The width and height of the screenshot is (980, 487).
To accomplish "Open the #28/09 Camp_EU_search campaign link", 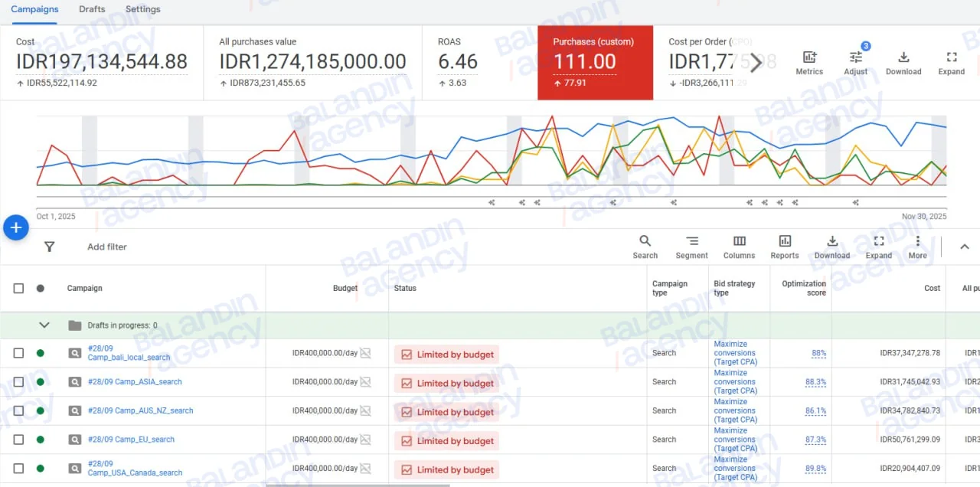I will click(x=131, y=440).
